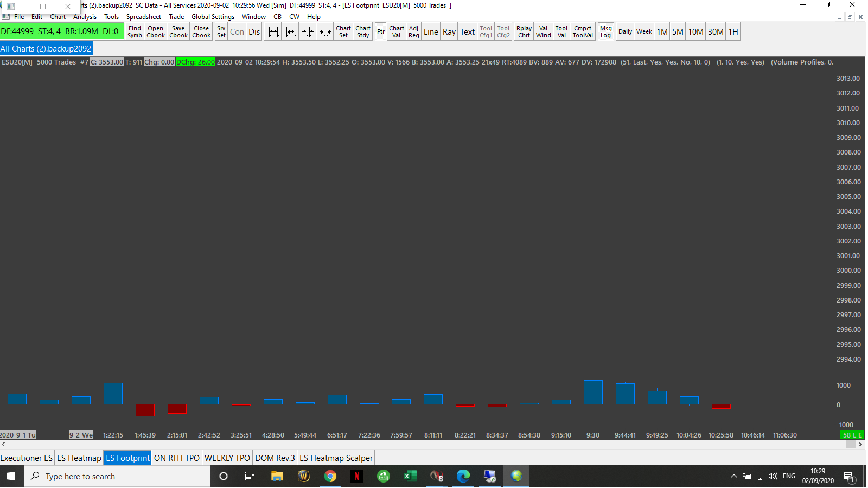Open the Tools menu
The height and width of the screenshot is (488, 868).
(x=112, y=17)
